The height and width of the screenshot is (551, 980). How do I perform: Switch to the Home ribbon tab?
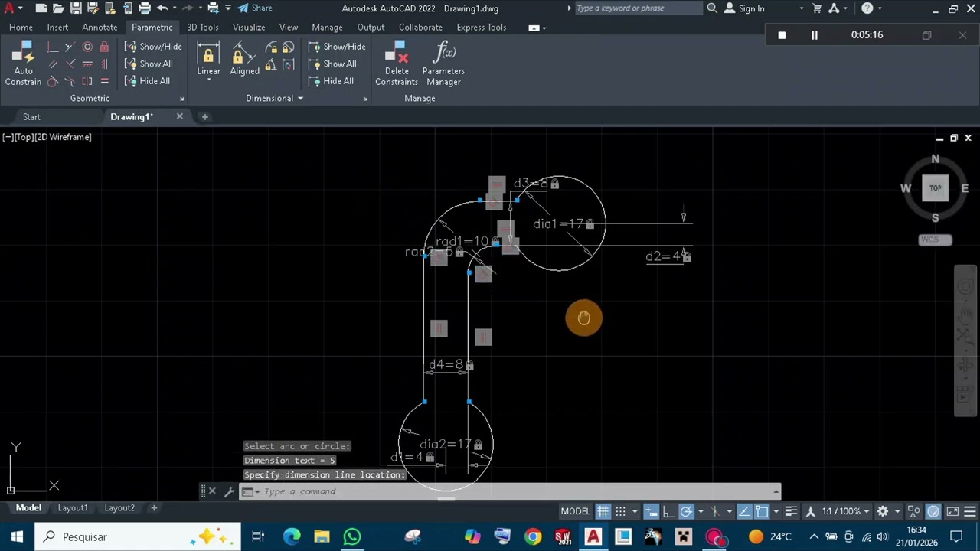coord(21,28)
